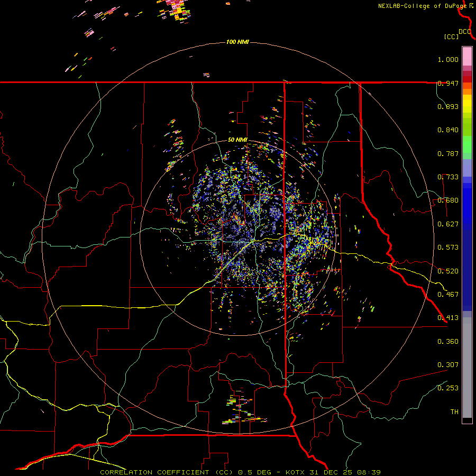Screen dimensions: 476x476
Task: Select the [CC] legend heading
Action: click(x=452, y=36)
